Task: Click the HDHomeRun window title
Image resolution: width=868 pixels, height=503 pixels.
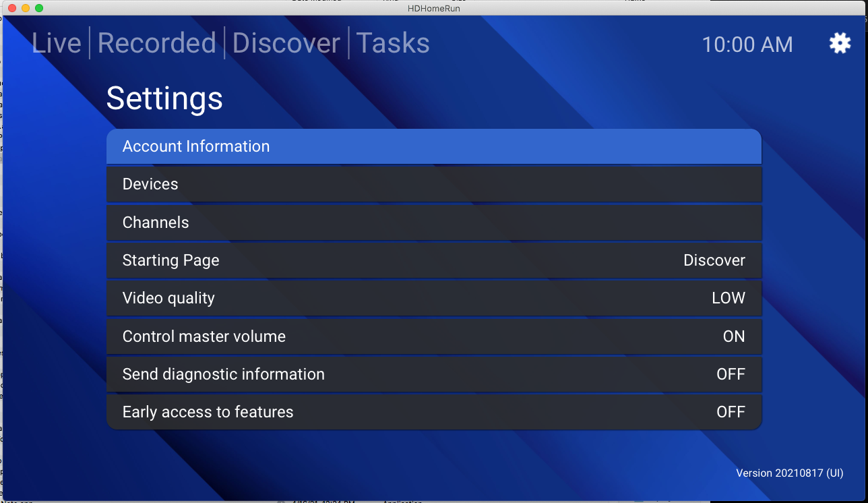Action: 434,8
